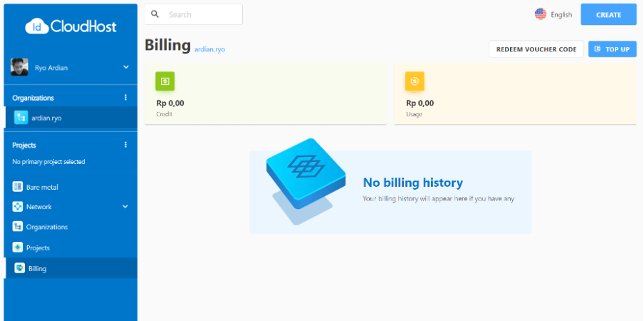Click the TOP UP button

613,49
